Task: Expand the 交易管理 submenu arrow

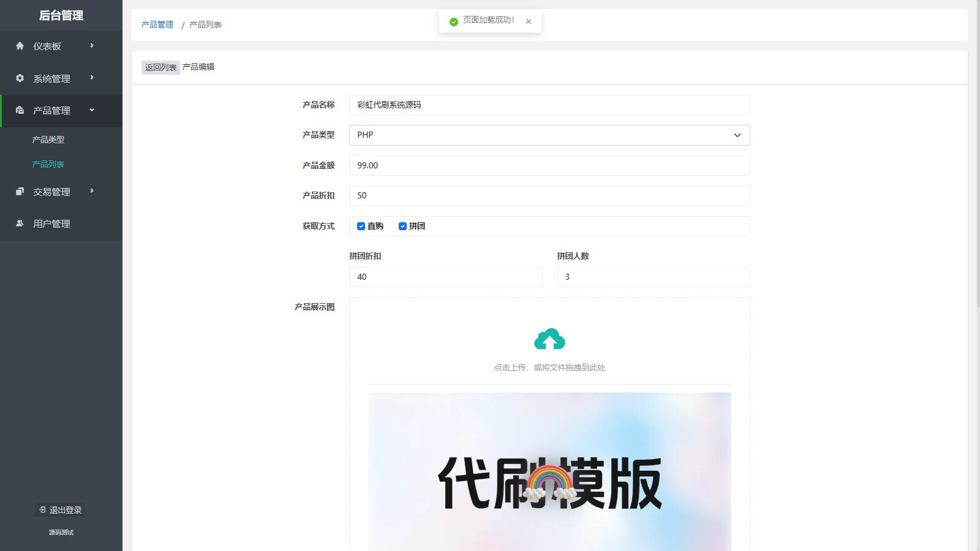Action: 92,191
